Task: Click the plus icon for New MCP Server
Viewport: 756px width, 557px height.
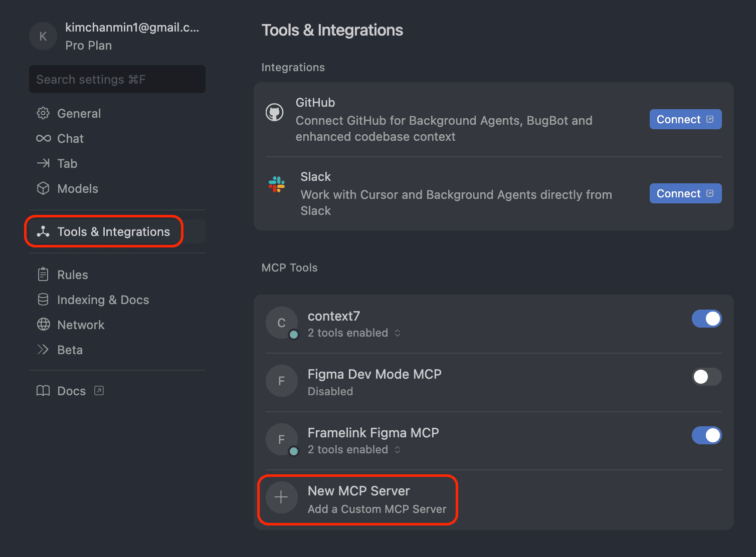Action: [x=282, y=497]
